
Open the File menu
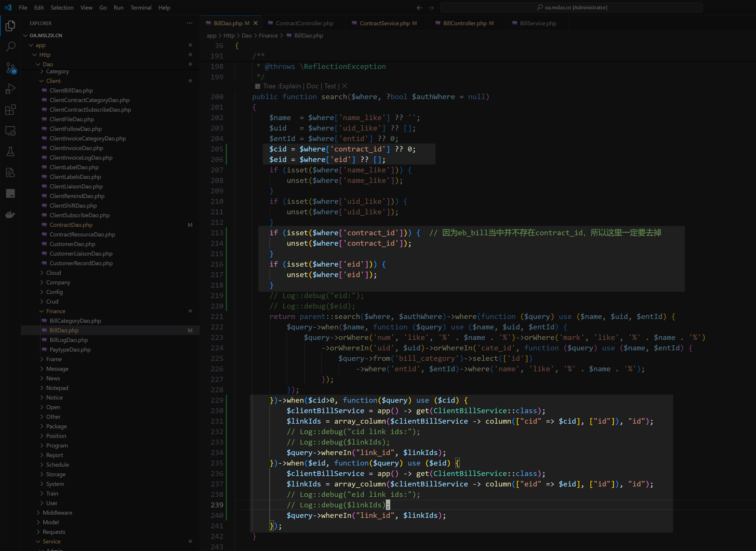[x=23, y=7]
